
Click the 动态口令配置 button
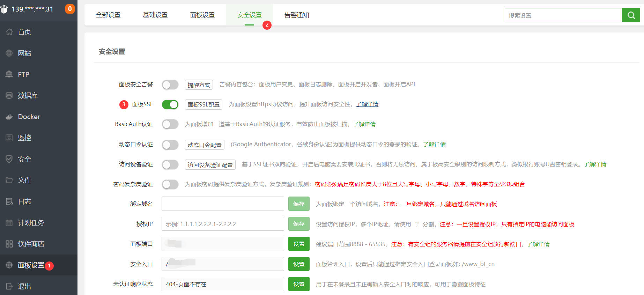205,145
